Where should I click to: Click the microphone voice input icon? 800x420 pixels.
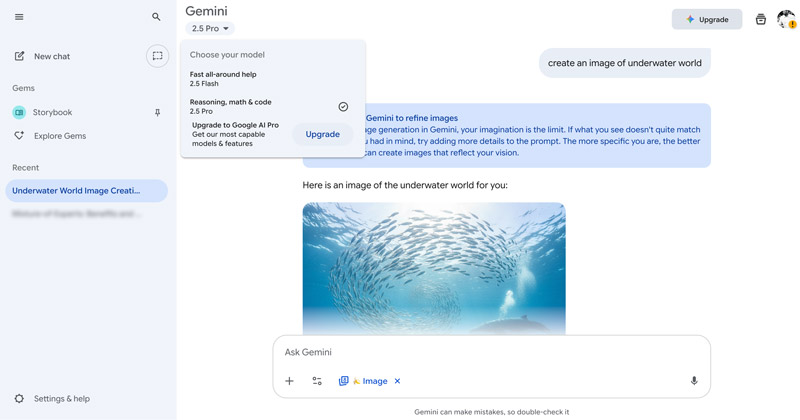pyautogui.click(x=694, y=381)
